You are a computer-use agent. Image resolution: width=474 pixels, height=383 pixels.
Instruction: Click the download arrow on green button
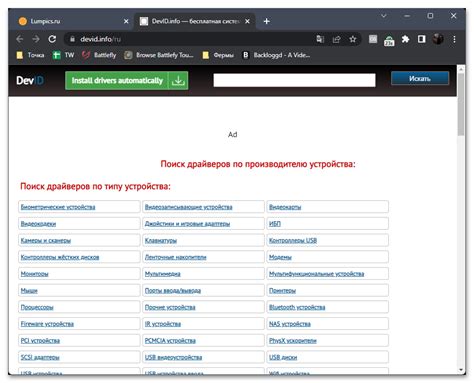click(x=178, y=80)
